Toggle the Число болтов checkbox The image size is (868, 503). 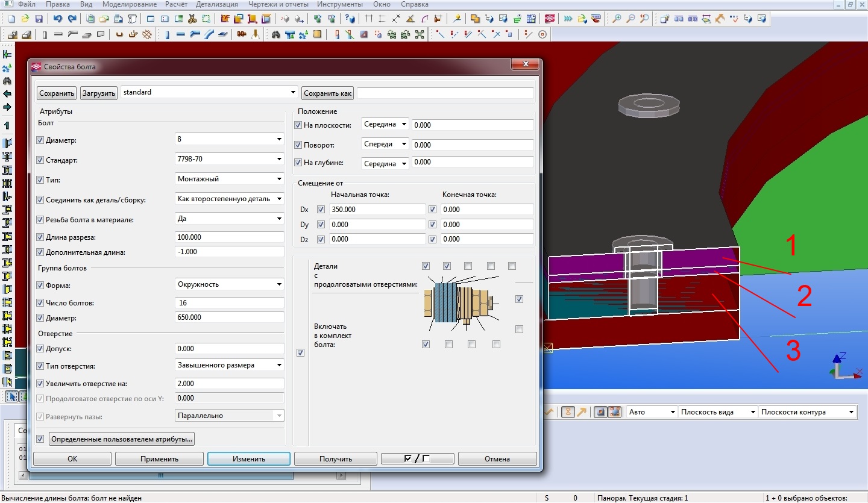tap(40, 303)
